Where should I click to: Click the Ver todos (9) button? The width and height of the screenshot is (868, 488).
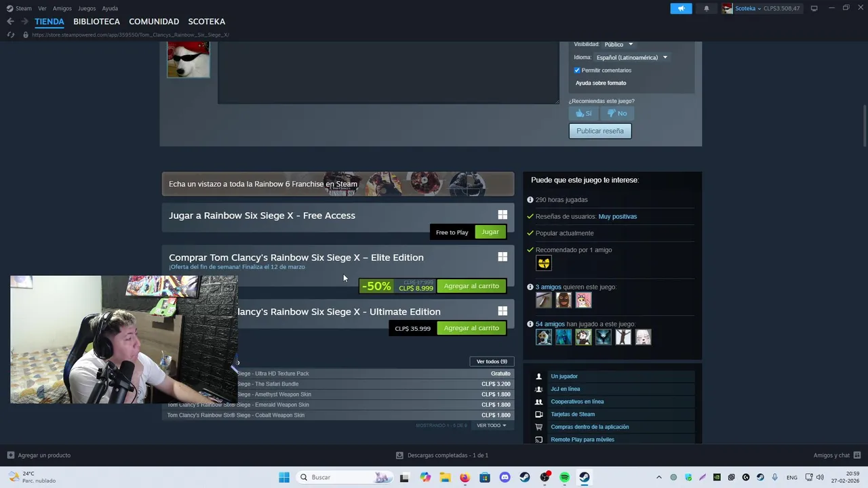coord(492,361)
